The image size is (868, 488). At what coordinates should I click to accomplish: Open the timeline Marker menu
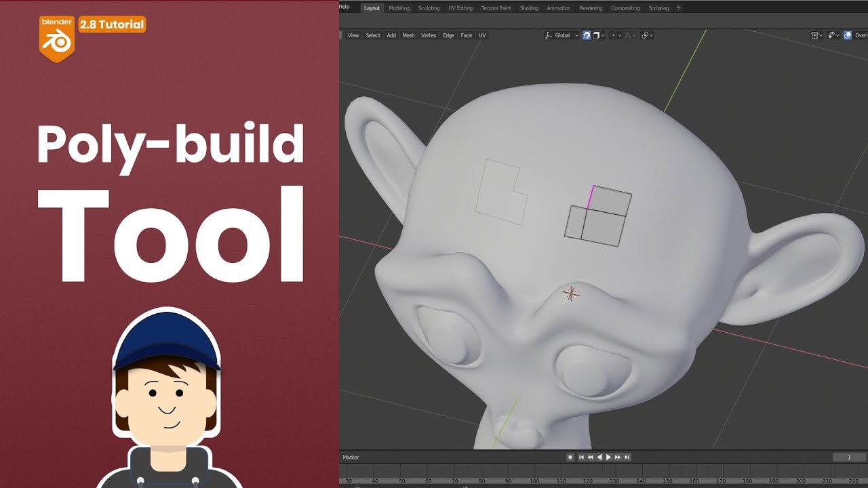click(351, 457)
